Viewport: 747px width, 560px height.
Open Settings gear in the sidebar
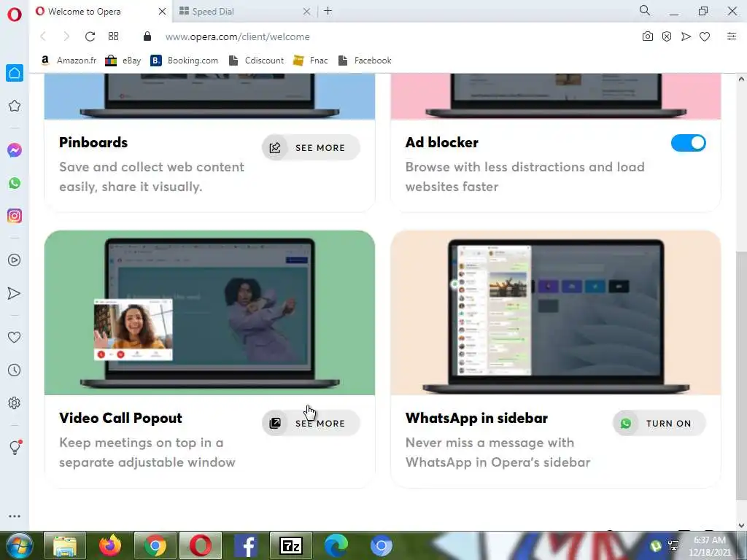15,402
